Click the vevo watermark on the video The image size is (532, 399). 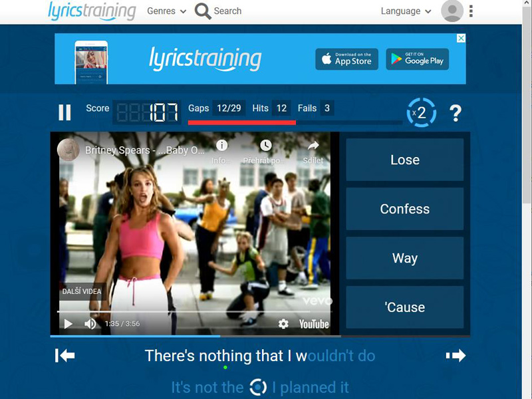(x=317, y=301)
